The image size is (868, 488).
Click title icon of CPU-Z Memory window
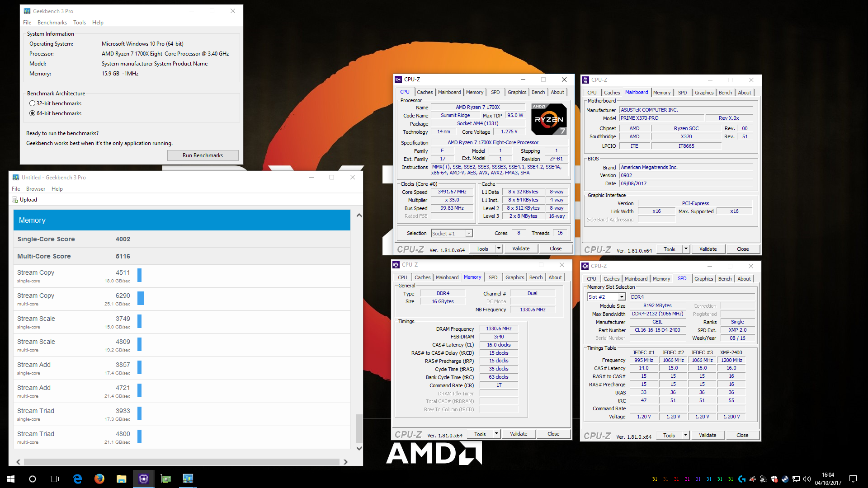click(x=396, y=265)
